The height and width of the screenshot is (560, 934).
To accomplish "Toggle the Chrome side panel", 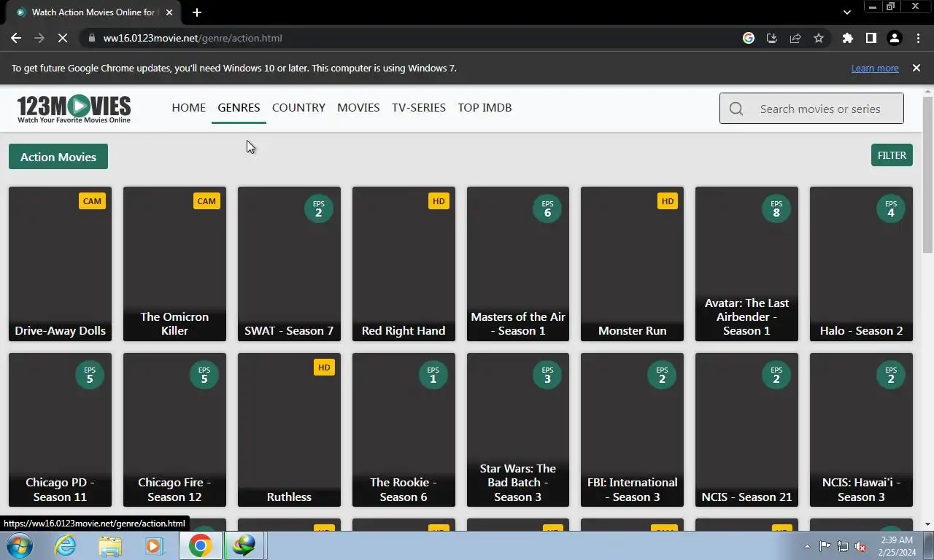I will click(871, 38).
